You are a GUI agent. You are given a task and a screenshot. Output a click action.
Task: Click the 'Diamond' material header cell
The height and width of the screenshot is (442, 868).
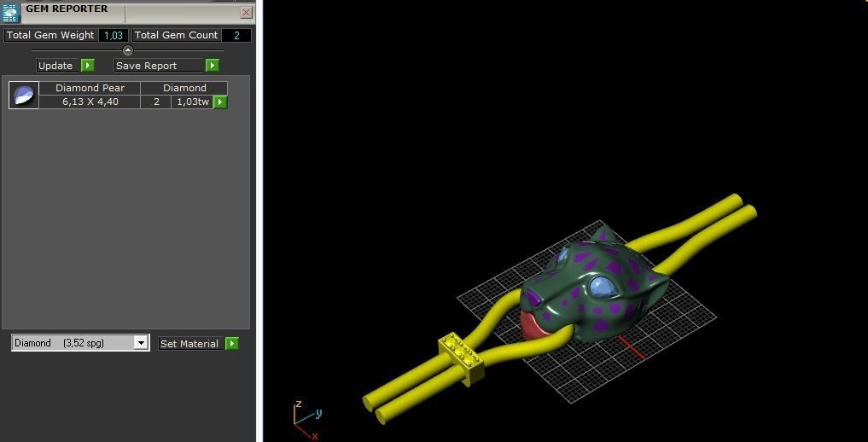click(184, 88)
